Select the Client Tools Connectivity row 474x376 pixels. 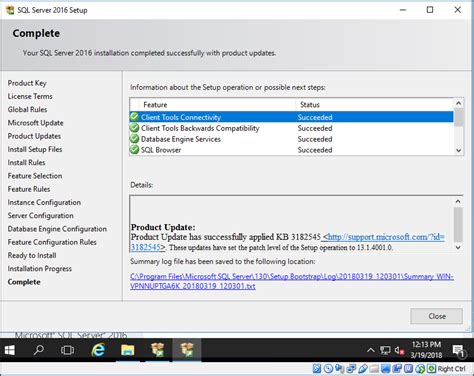coord(291,117)
